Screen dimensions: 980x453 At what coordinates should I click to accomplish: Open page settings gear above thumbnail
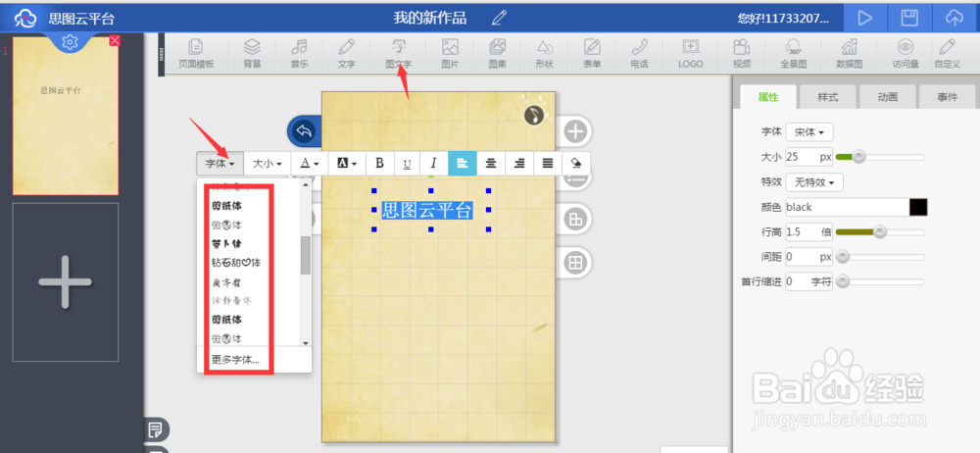pyautogui.click(x=70, y=42)
